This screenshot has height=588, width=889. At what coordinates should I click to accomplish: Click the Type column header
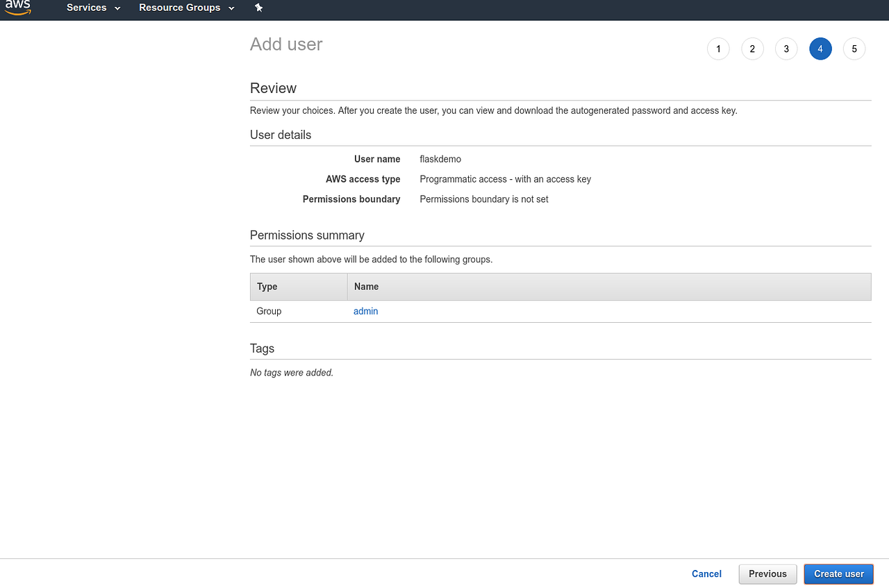coord(266,286)
